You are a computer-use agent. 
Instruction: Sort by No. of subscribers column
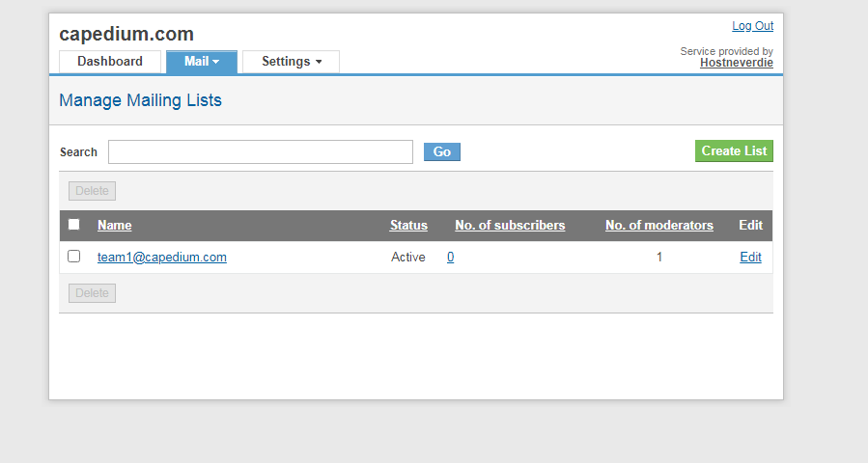[x=510, y=226]
